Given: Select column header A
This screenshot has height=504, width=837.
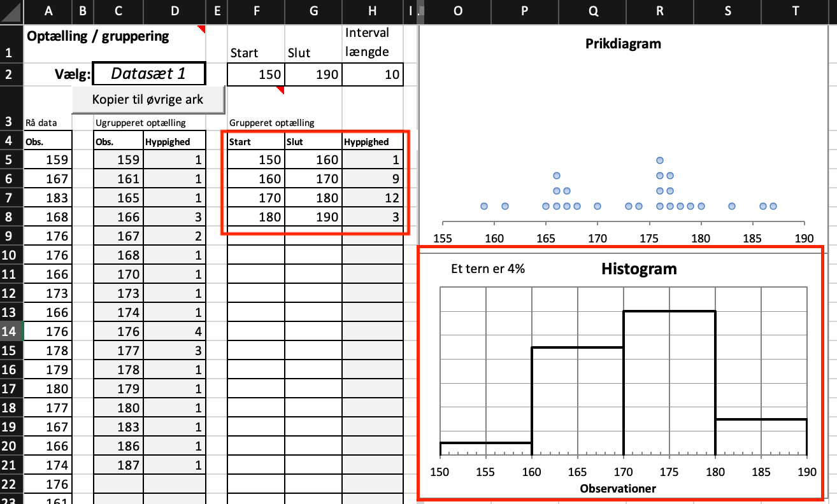Looking at the screenshot, I should point(48,11).
